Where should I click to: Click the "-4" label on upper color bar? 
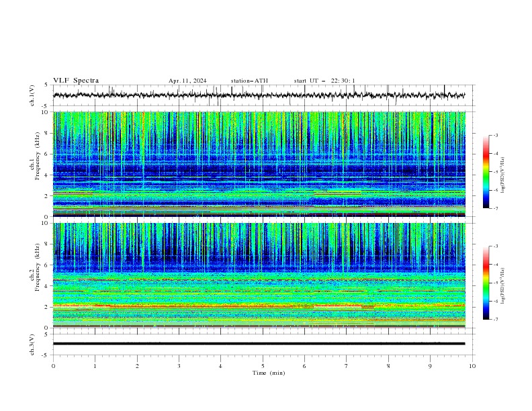pos(496,154)
